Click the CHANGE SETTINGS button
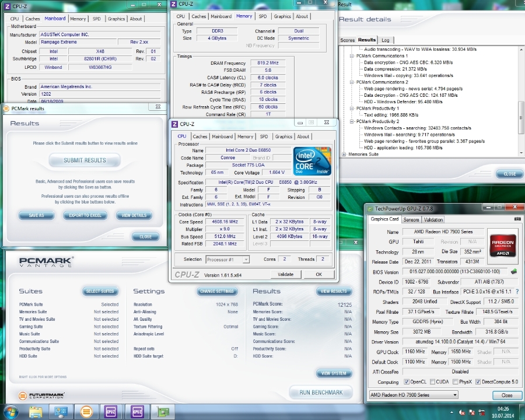This screenshot has width=525, height=420. [x=217, y=292]
